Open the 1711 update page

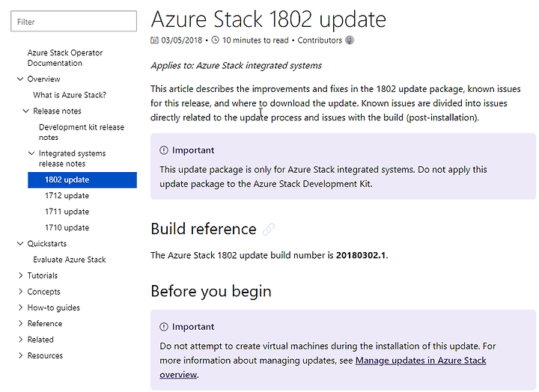pos(67,212)
